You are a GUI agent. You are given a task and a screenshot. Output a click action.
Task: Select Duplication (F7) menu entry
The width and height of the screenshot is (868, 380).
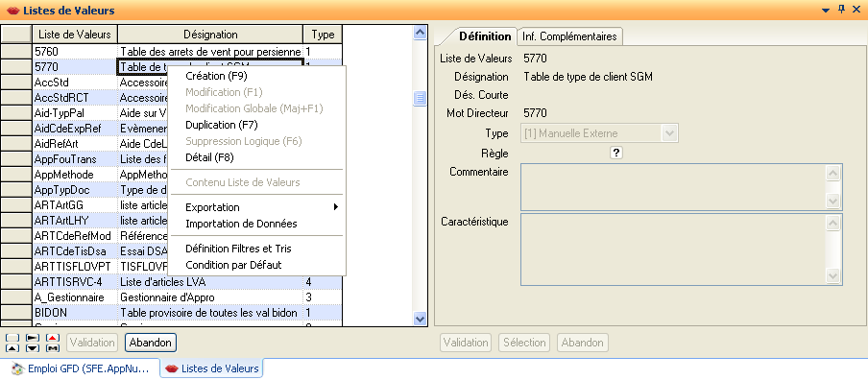[x=222, y=125]
